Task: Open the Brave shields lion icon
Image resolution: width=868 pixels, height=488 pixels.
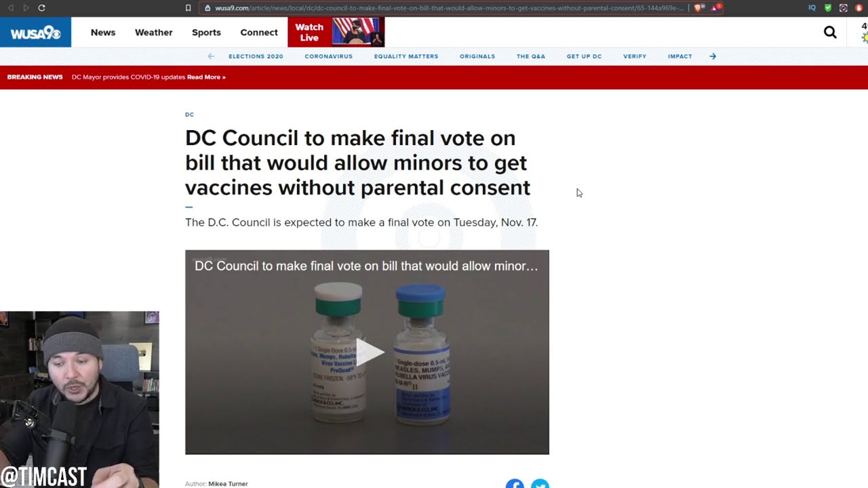Action: [x=698, y=8]
